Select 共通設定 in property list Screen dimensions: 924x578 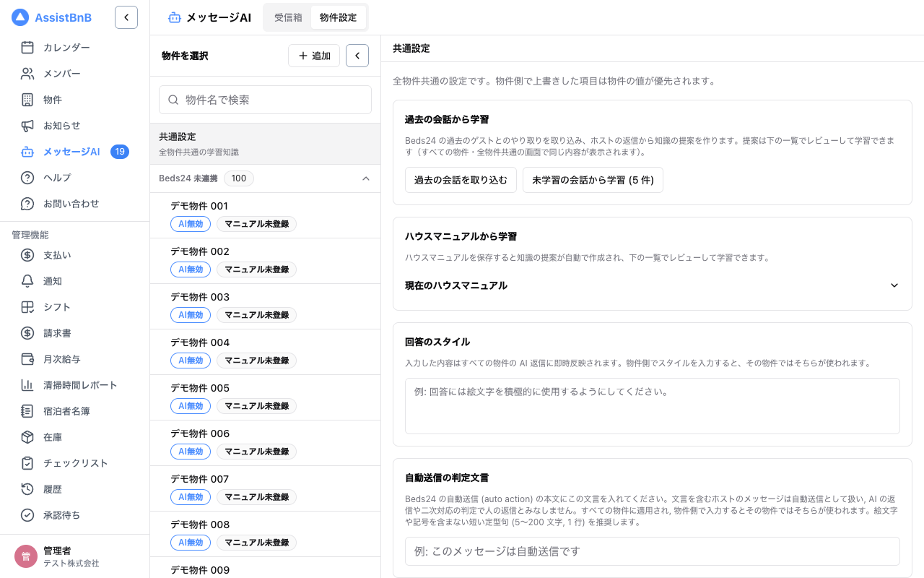point(265,144)
